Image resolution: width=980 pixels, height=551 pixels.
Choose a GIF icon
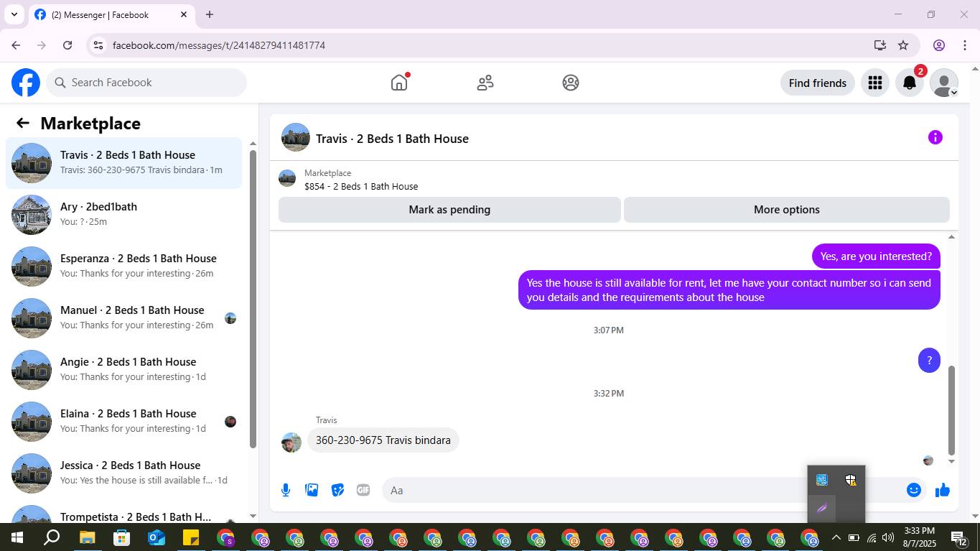pos(363,490)
